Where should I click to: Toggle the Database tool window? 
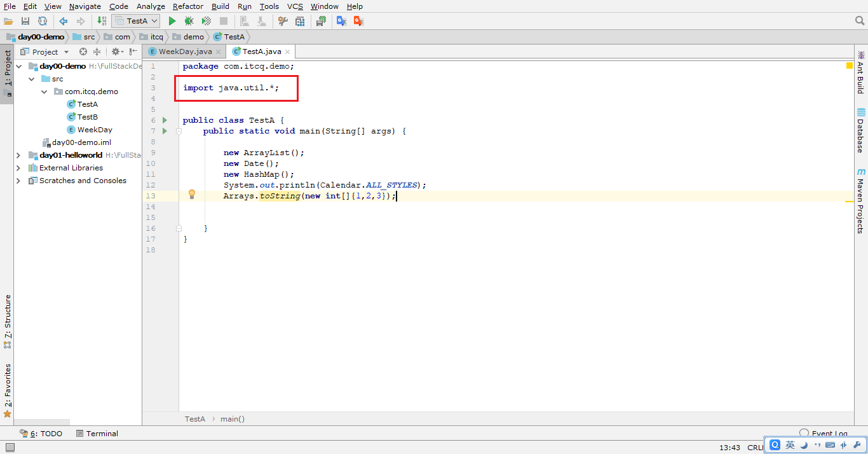[861, 130]
